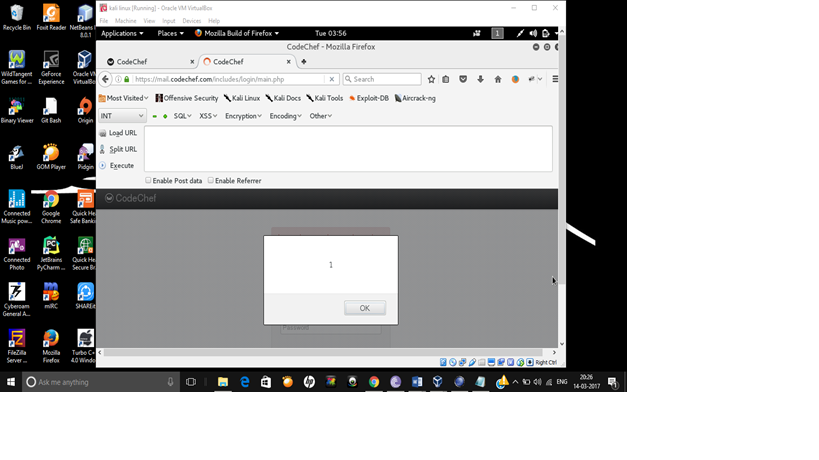Open File Explorer from taskbar

coord(223,382)
